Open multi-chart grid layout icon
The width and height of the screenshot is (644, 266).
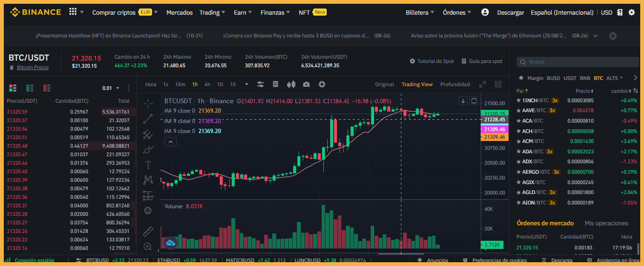498,84
